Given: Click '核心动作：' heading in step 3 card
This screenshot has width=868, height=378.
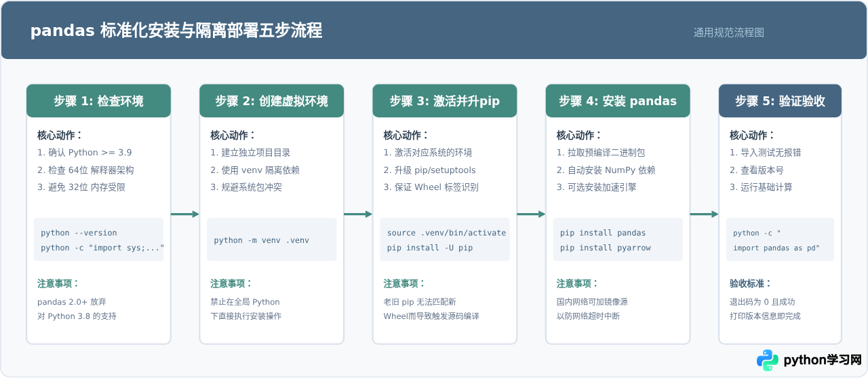Looking at the screenshot, I should click(x=406, y=135).
